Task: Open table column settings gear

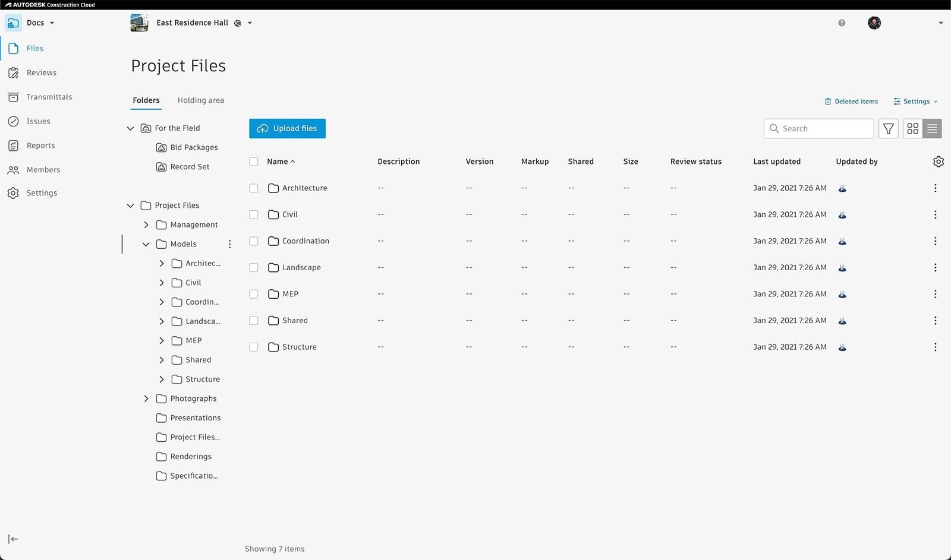Action: click(x=938, y=162)
